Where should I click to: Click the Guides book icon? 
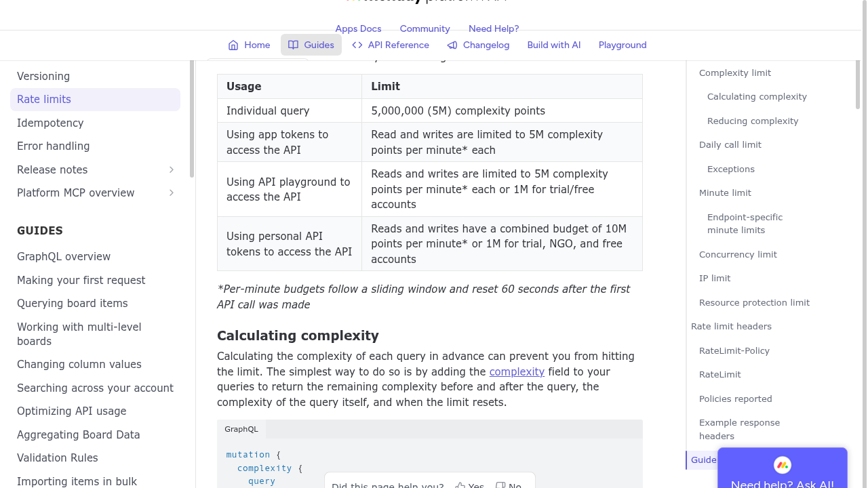(x=293, y=45)
